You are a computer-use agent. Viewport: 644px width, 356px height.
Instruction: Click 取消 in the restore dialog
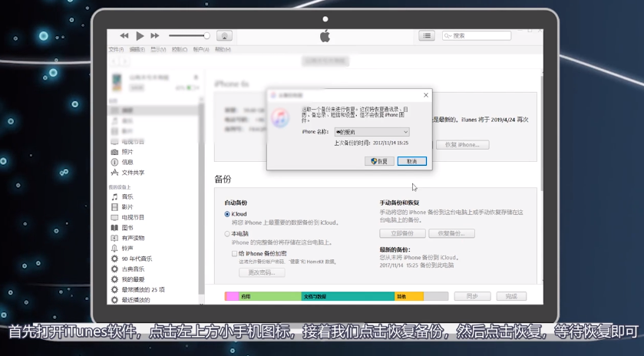412,161
